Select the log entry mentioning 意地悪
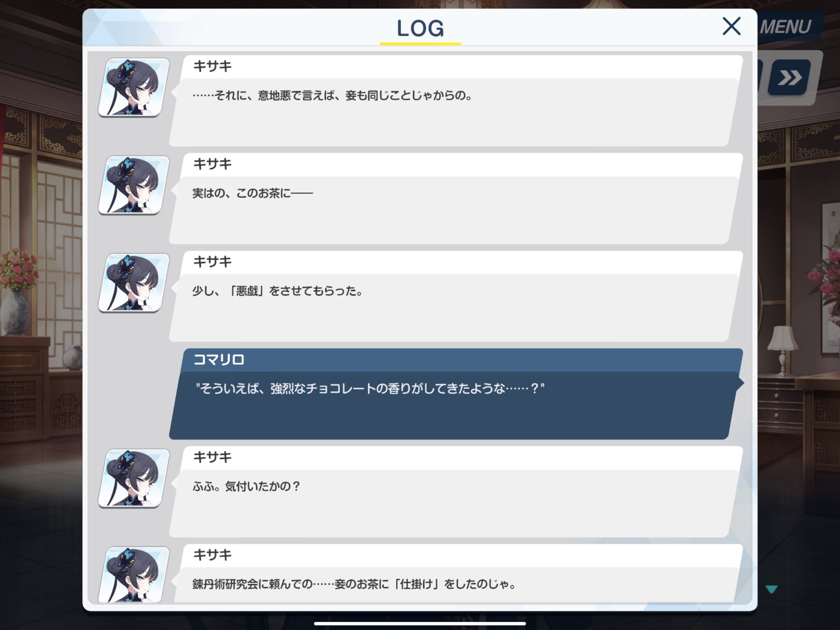 point(455,101)
